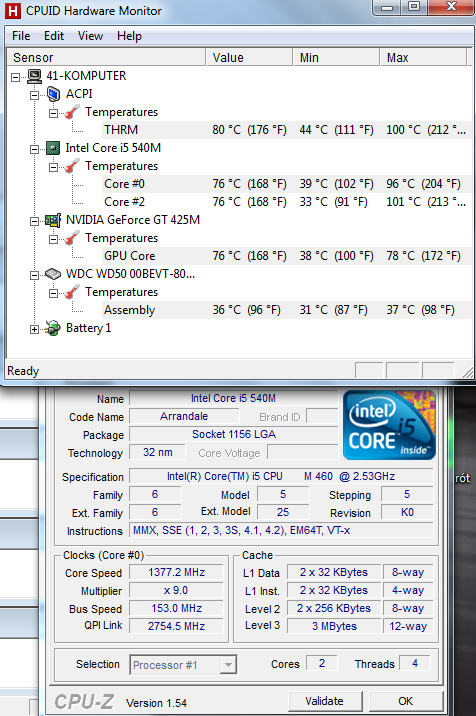Collapse the 41-KOMPUTER root node
476x716 pixels.
point(16,77)
